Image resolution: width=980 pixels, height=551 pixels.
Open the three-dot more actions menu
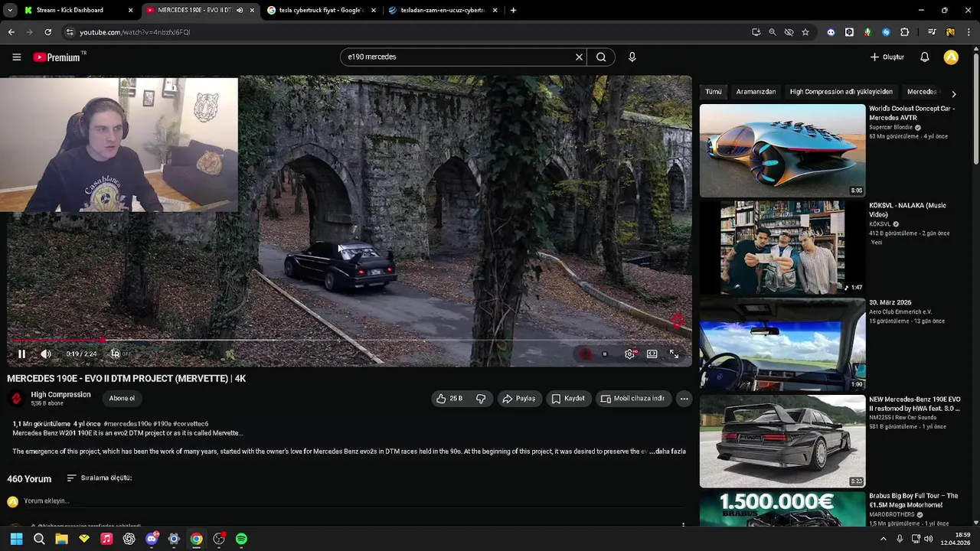684,399
